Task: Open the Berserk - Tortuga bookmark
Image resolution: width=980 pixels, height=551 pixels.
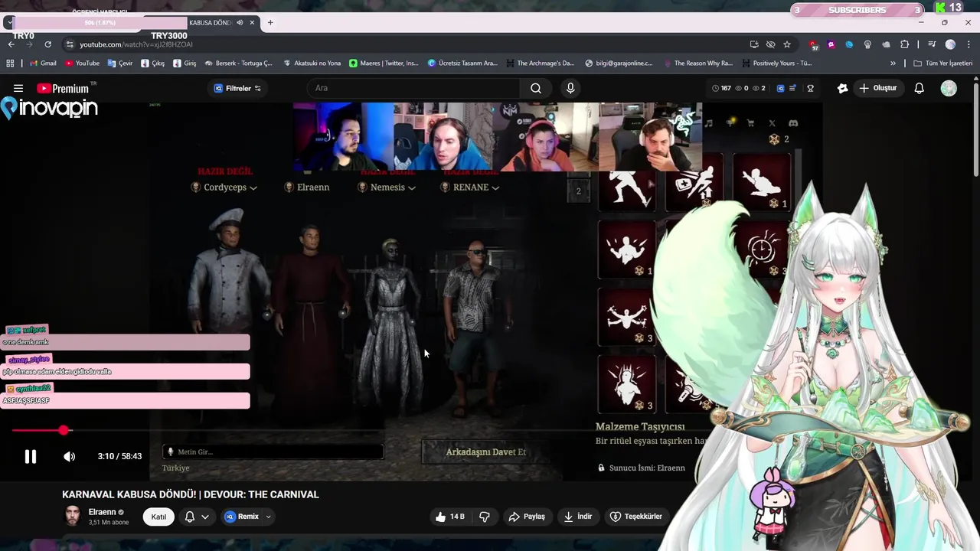Action: [237, 64]
